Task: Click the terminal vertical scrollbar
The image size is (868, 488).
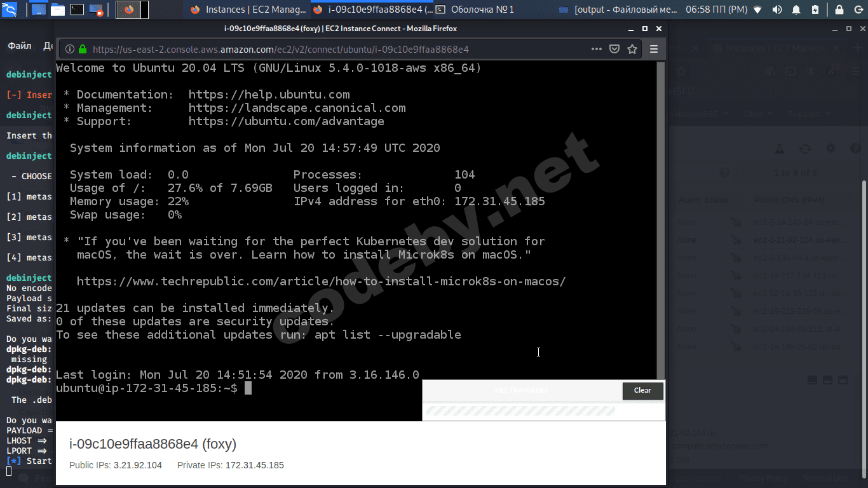Action: pyautogui.click(x=660, y=220)
